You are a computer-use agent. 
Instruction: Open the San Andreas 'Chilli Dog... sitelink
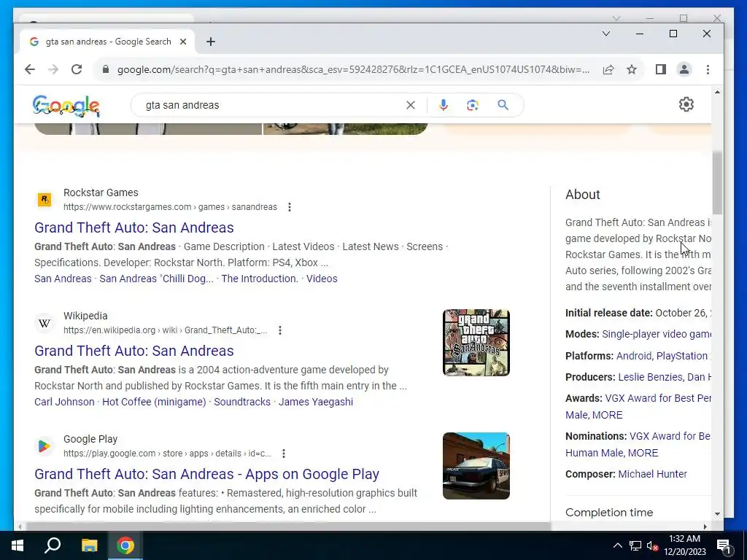click(x=156, y=279)
